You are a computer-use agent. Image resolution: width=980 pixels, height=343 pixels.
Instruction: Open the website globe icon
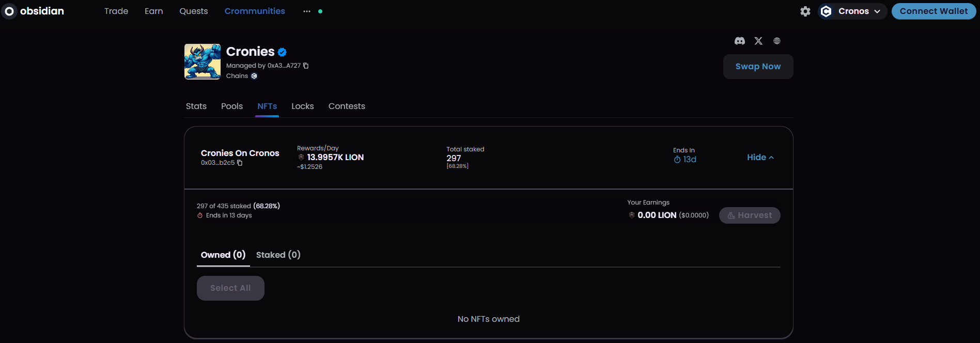(777, 41)
